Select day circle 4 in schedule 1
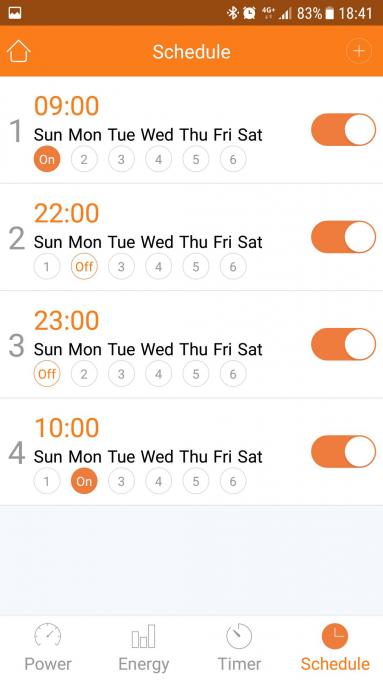Viewport: 383px width, 680px height. coord(158,159)
